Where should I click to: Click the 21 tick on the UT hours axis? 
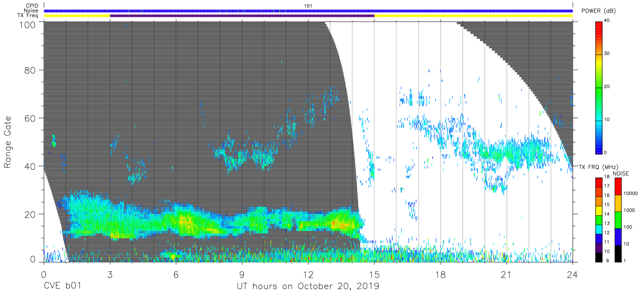tap(507, 273)
